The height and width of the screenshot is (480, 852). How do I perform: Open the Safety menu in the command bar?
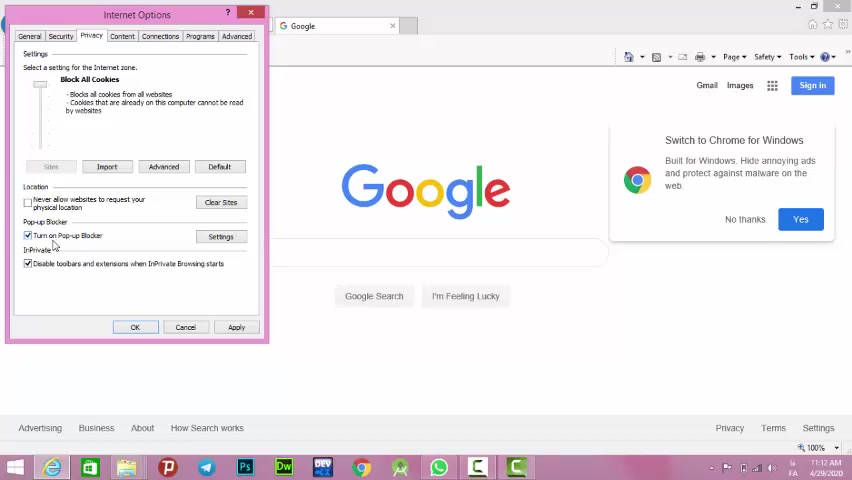pyautogui.click(x=767, y=57)
